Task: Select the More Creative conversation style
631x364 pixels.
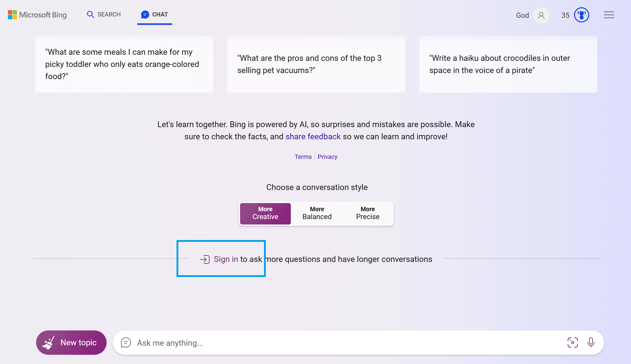Action: [265, 213]
